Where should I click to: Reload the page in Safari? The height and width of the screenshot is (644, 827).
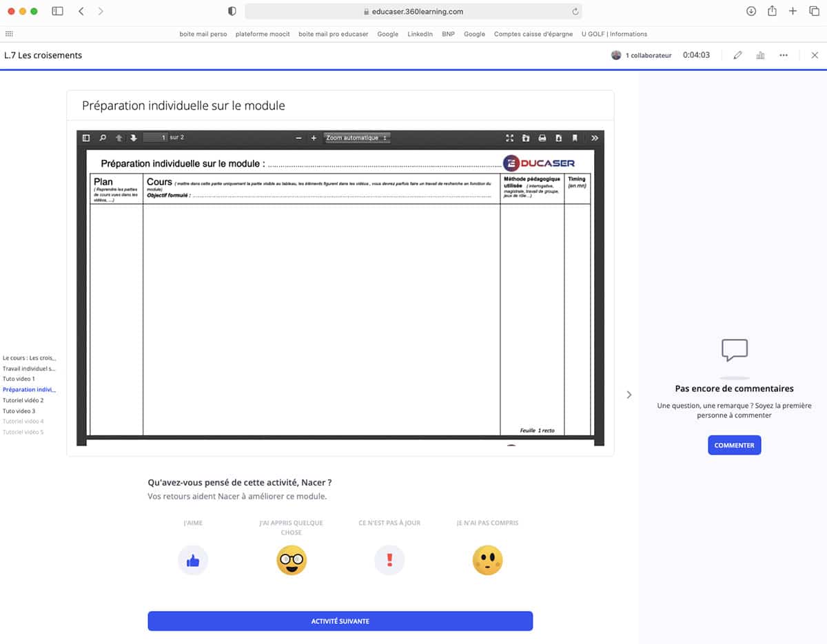pyautogui.click(x=575, y=11)
